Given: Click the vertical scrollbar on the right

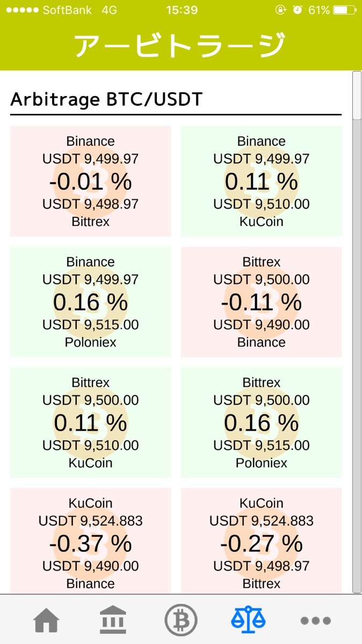Looking at the screenshot, I should click(357, 333).
